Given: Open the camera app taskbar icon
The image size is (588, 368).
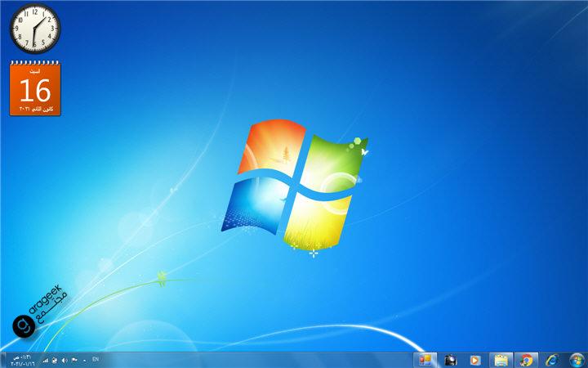Looking at the screenshot, I should pos(450,360).
